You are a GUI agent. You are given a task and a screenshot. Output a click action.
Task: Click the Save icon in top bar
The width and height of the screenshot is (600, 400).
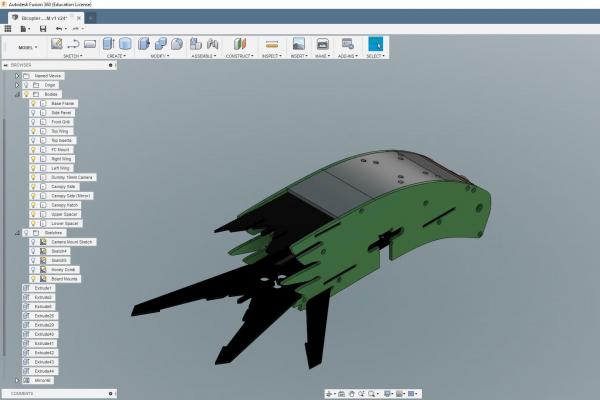(43, 28)
